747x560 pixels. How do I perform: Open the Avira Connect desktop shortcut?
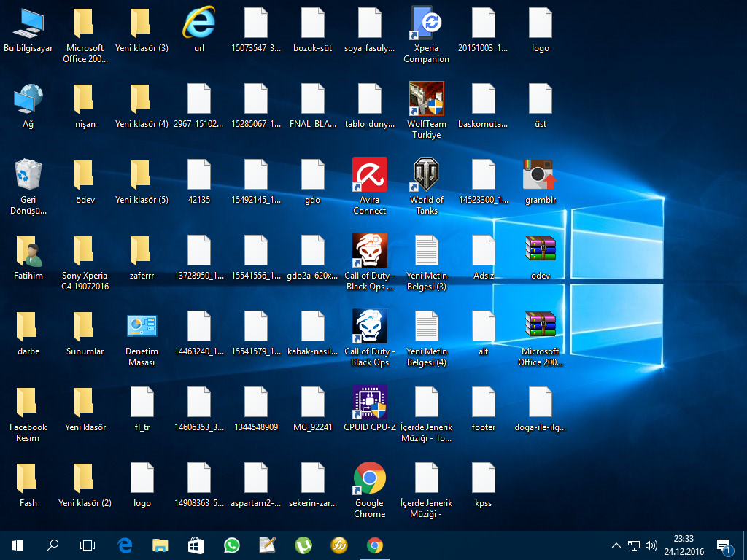coord(369,175)
